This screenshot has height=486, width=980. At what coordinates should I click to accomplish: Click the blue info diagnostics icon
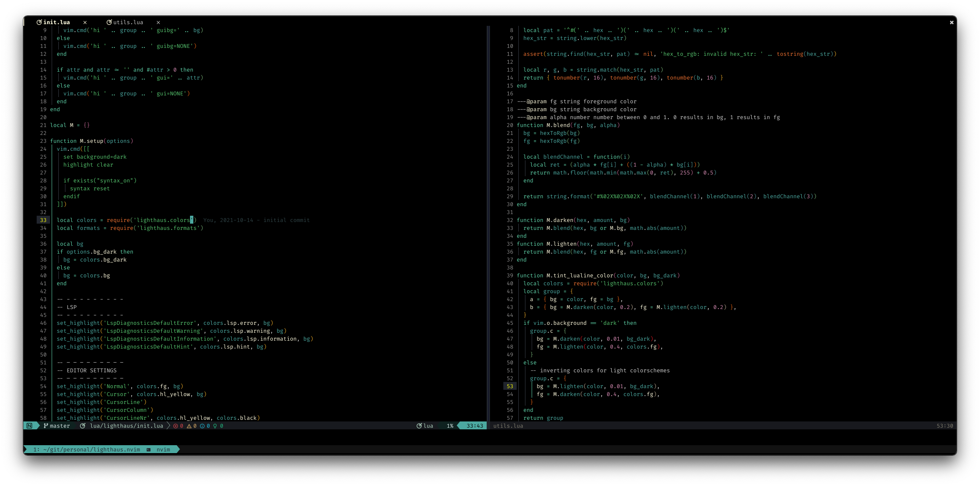(202, 426)
